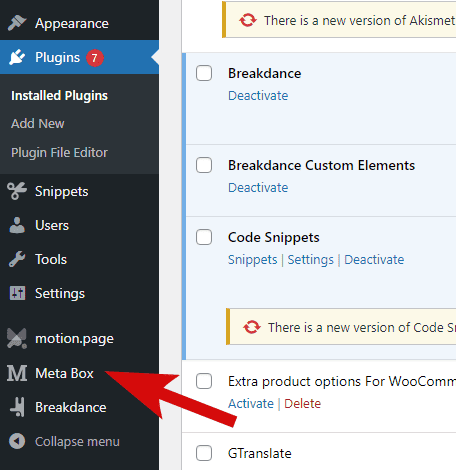
Task: Click the red plugin update count badge
Action: [x=95, y=58]
